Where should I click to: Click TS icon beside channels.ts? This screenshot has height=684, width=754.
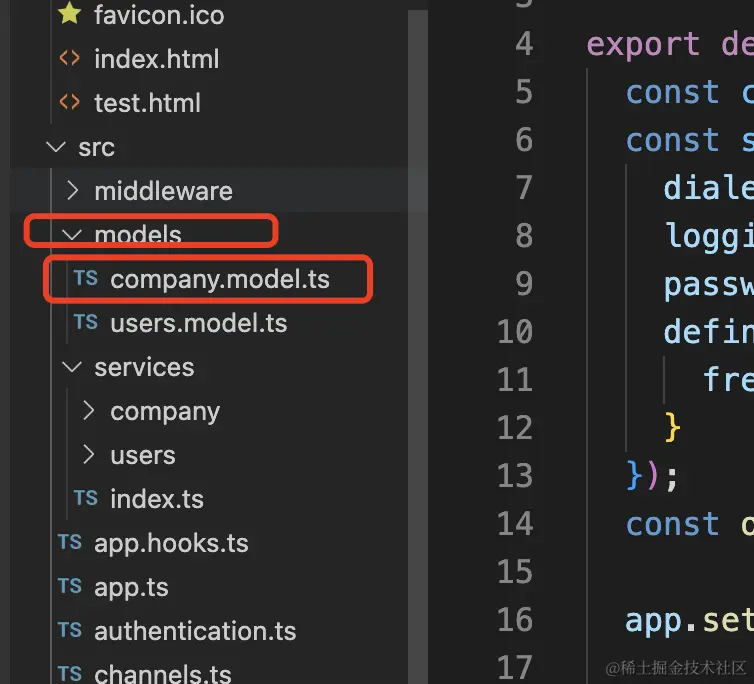point(70,674)
